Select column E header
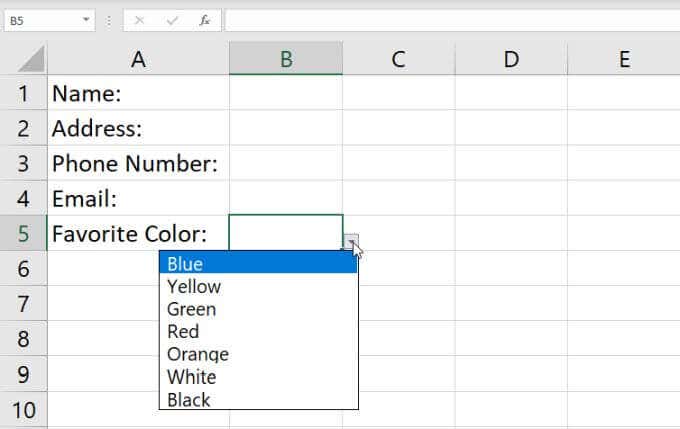Screen dimensions: 680x429 pyautogui.click(x=624, y=59)
